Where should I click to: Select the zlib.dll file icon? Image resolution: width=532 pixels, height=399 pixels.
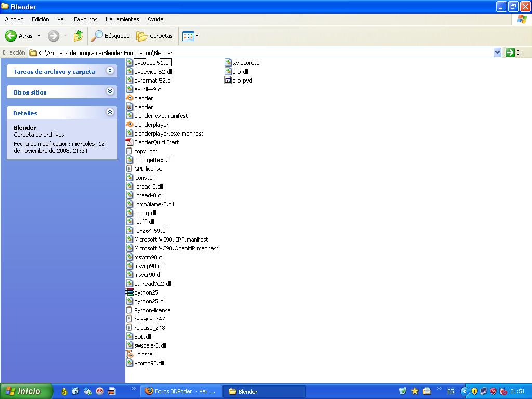pyautogui.click(x=229, y=72)
